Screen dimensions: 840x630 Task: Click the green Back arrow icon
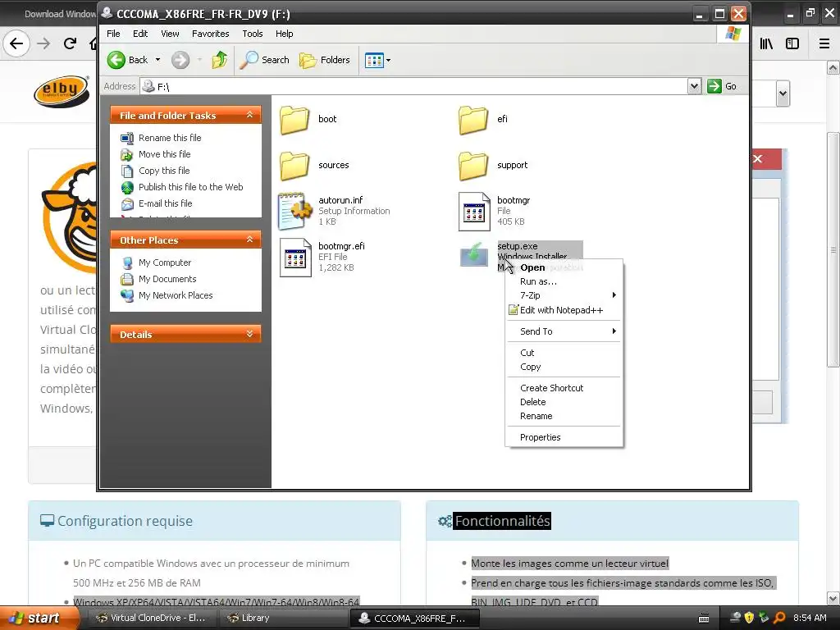pos(116,60)
